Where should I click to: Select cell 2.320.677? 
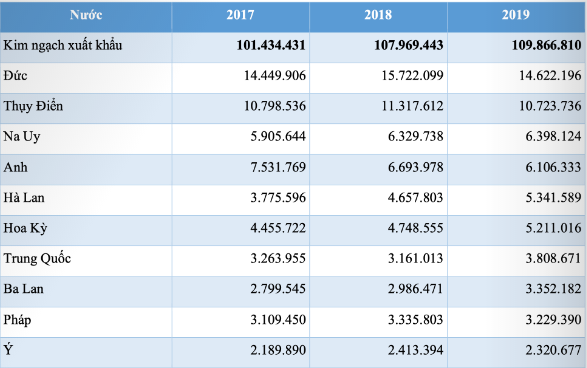click(554, 350)
